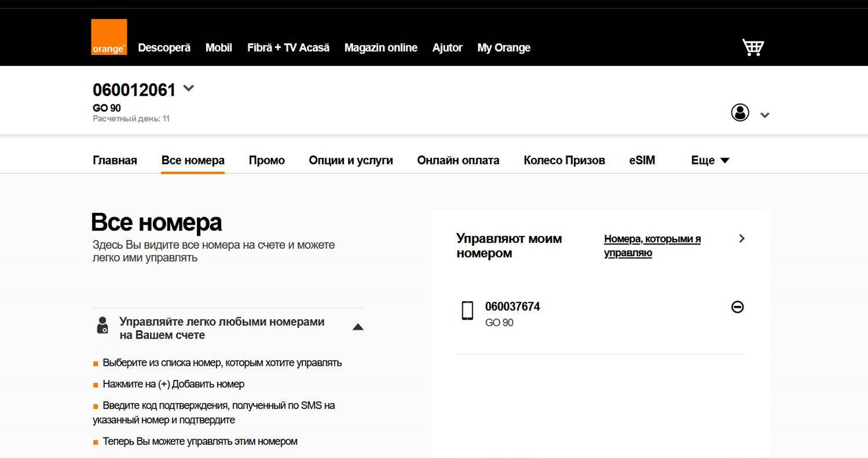Screen dimensions: 868x458
Task: Collapse the 'Управляйте легко любыми номерами' section
Action: (357, 327)
